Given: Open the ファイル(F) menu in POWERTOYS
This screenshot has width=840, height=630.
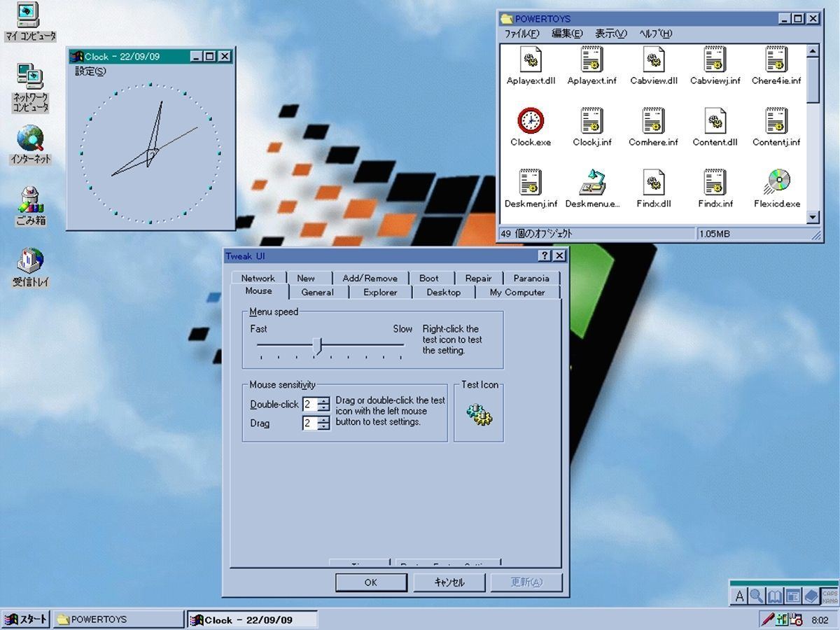Looking at the screenshot, I should (x=522, y=34).
